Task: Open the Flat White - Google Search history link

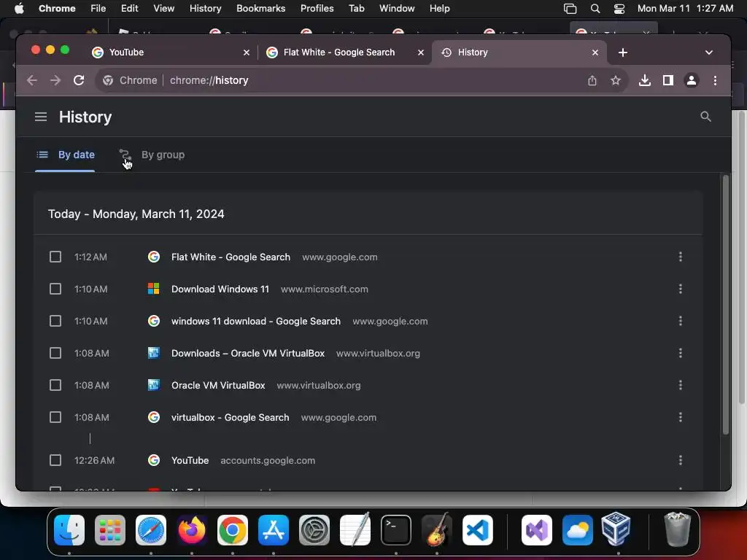Action: tap(231, 257)
